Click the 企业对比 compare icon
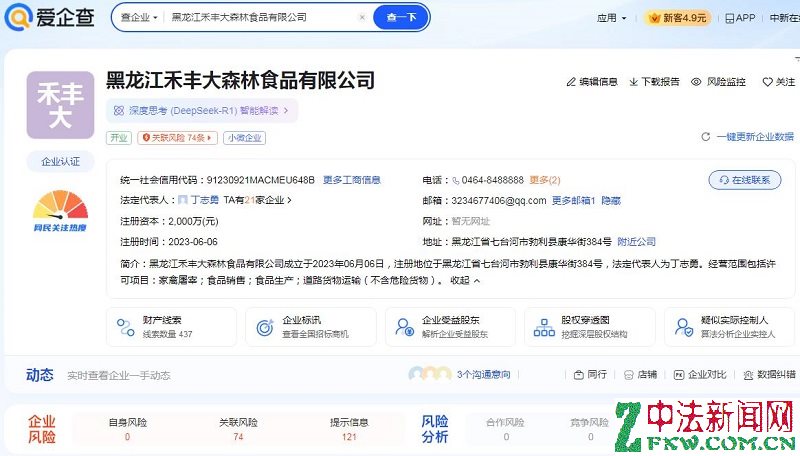Image resolution: width=800 pixels, height=456 pixels. (x=679, y=375)
